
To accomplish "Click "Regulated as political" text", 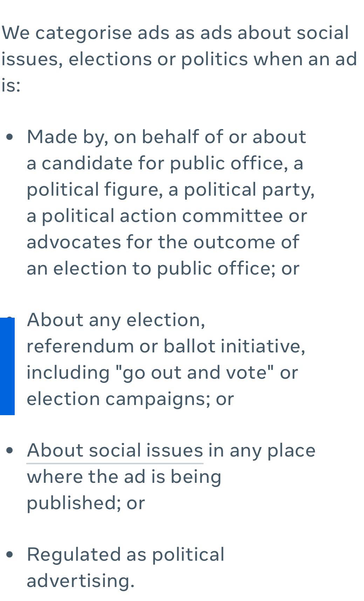I will pos(125,554).
